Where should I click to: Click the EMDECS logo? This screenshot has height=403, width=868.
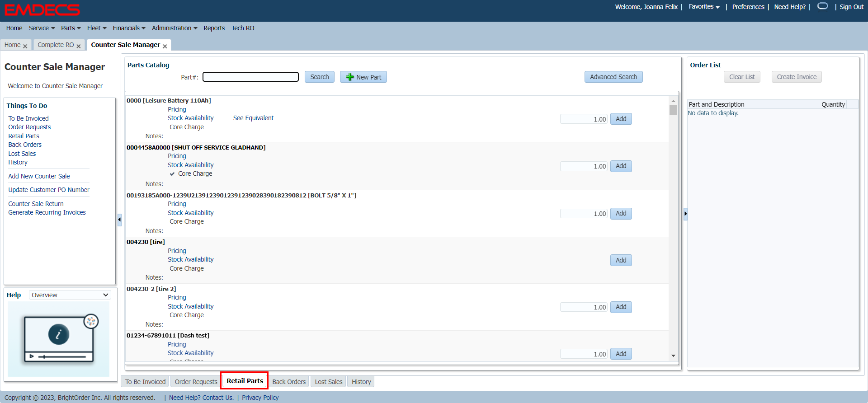pos(42,10)
